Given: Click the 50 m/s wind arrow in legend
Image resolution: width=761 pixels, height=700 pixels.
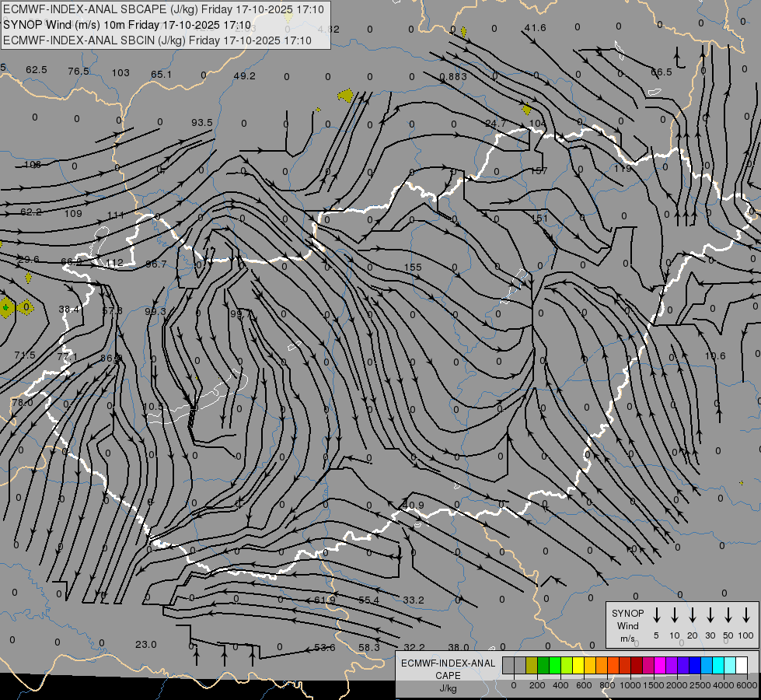Looking at the screenshot, I should click(x=728, y=615).
